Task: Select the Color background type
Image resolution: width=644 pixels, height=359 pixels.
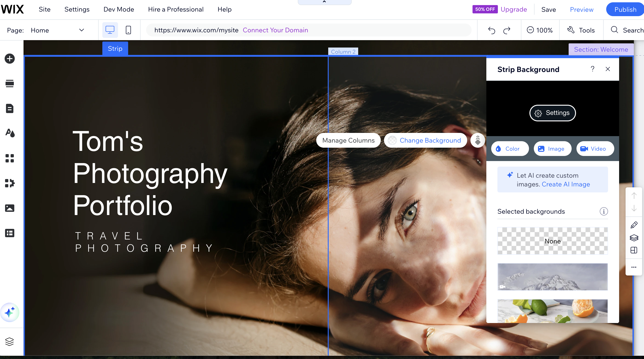Action: (510, 149)
